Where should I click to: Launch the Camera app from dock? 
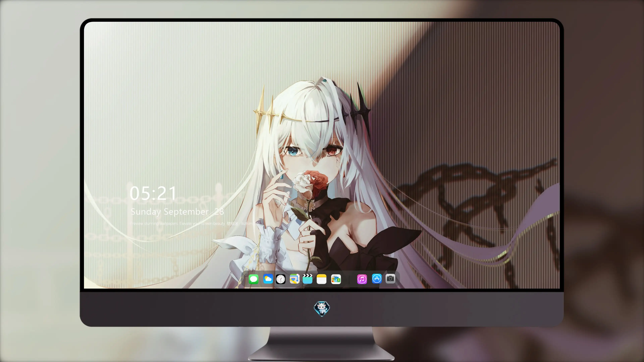(390, 279)
